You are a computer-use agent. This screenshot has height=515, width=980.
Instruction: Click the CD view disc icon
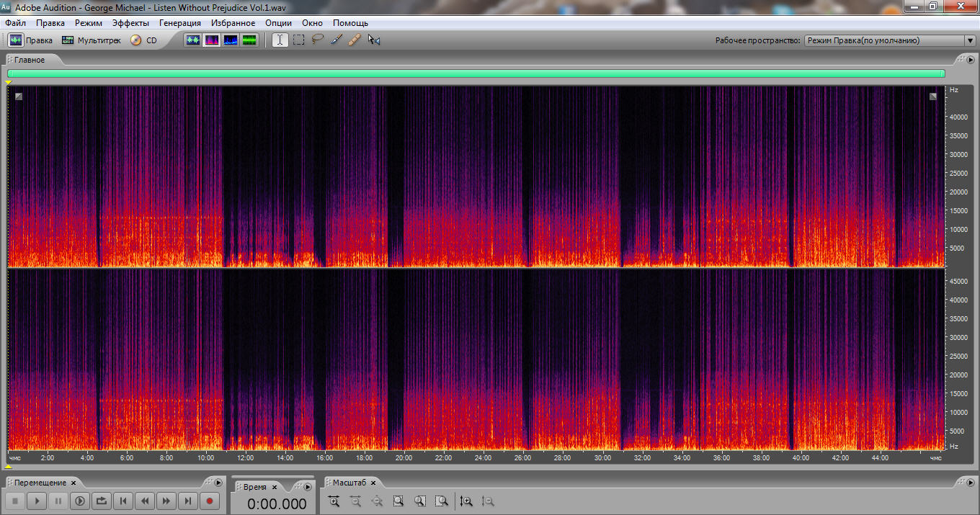pos(135,40)
